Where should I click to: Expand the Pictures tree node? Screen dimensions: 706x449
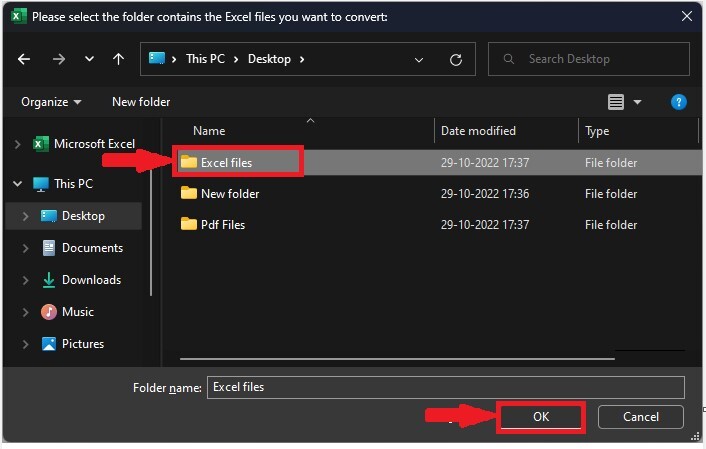pos(25,344)
